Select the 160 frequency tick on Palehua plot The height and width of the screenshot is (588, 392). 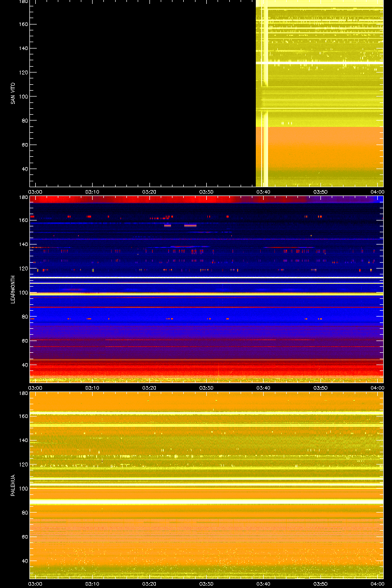tap(24, 416)
